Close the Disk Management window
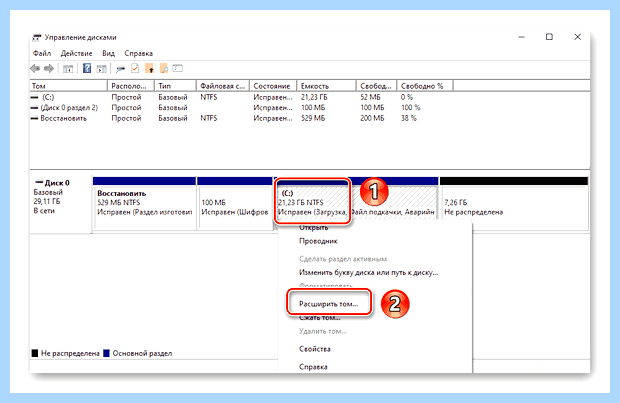Screen dimensions: 620x403 coord(578,37)
